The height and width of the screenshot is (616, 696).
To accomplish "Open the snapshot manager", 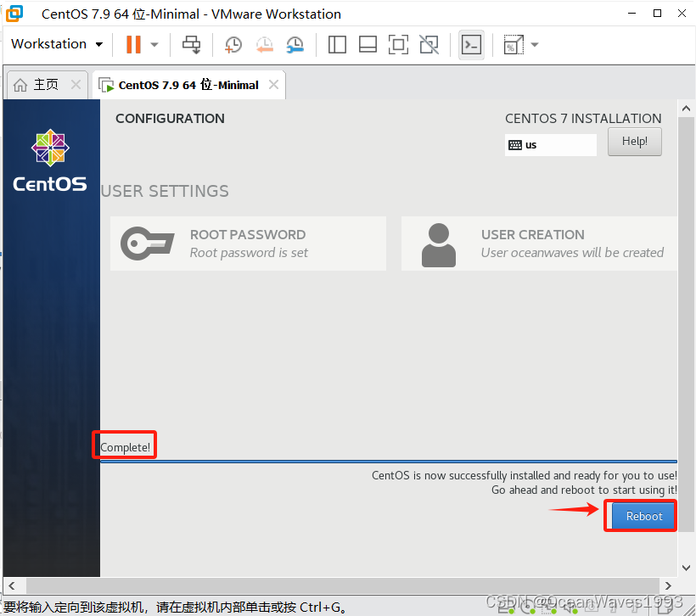I will [295, 45].
